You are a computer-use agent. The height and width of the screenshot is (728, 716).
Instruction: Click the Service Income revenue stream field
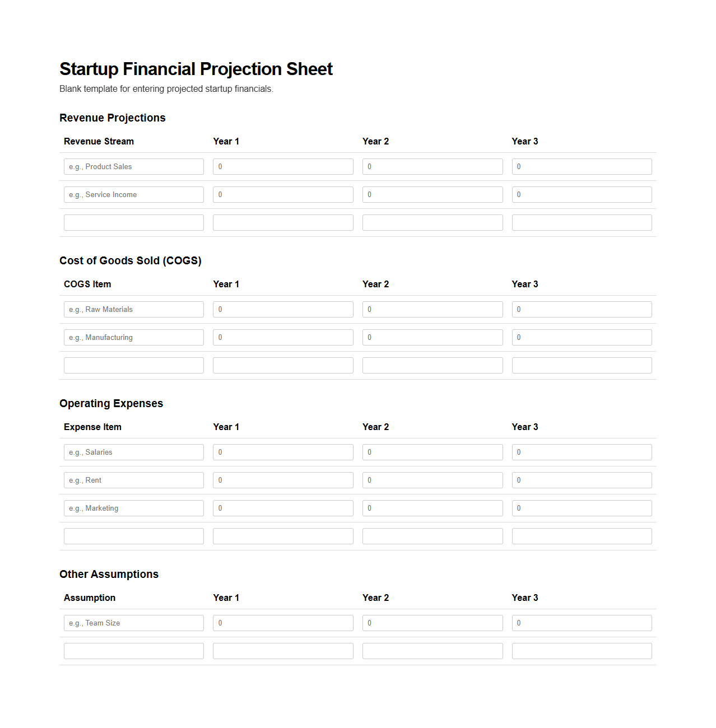coord(133,194)
